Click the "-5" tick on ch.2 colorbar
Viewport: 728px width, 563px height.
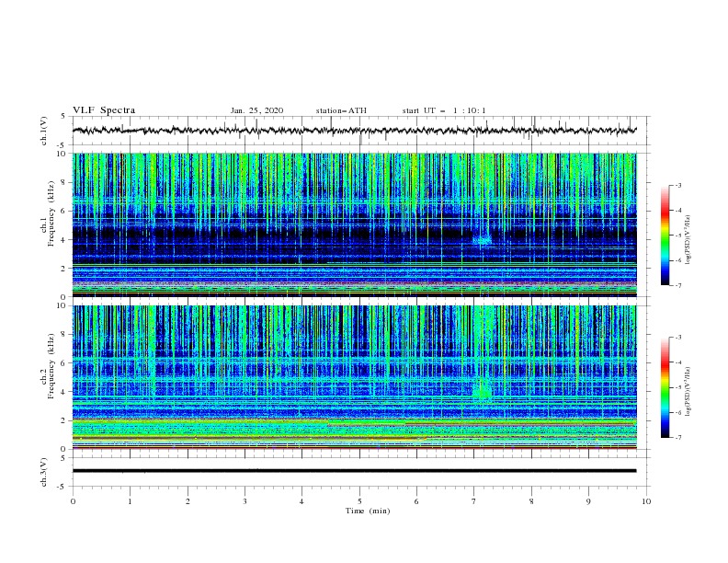point(677,387)
